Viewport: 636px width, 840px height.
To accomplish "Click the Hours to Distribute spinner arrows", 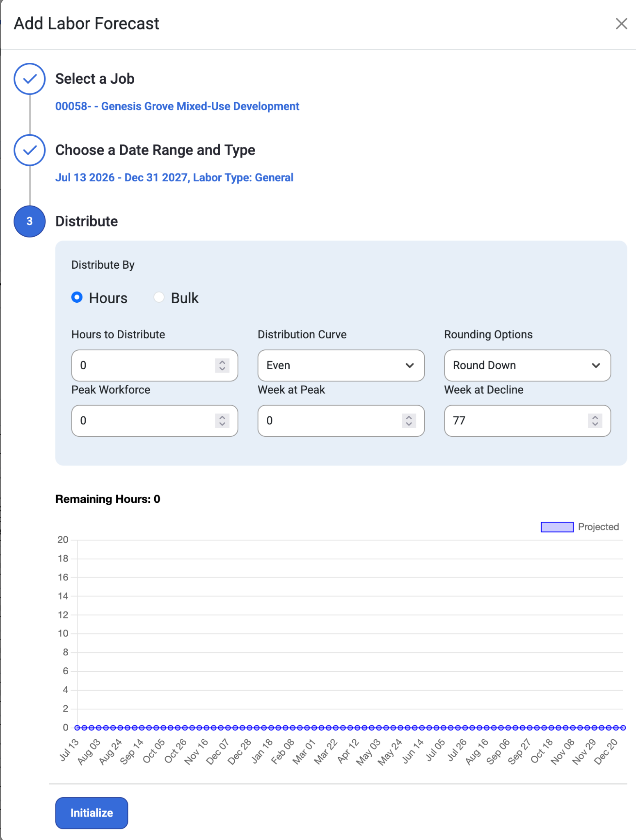I will 222,365.
